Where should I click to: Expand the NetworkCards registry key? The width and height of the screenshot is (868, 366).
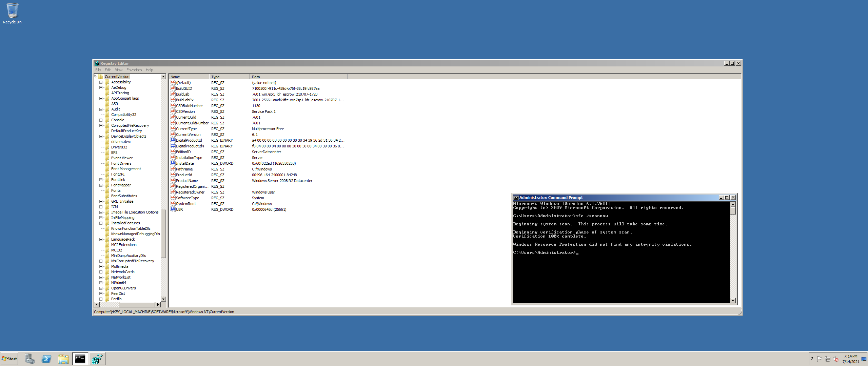point(101,272)
